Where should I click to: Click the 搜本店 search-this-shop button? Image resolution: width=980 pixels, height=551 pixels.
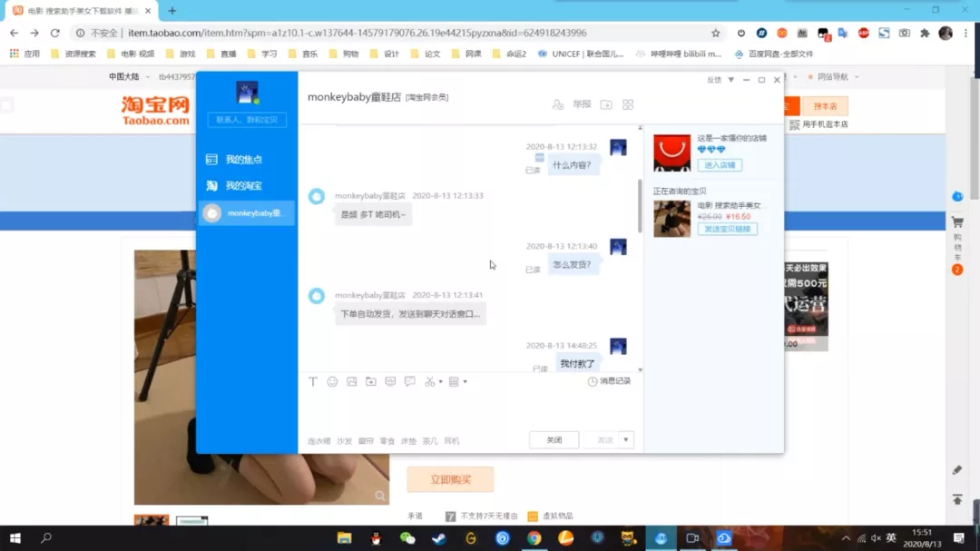pos(825,106)
